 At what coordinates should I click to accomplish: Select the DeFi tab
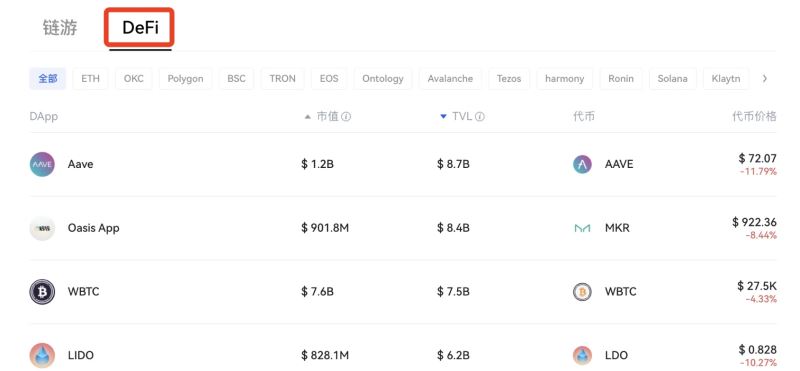tap(140, 28)
